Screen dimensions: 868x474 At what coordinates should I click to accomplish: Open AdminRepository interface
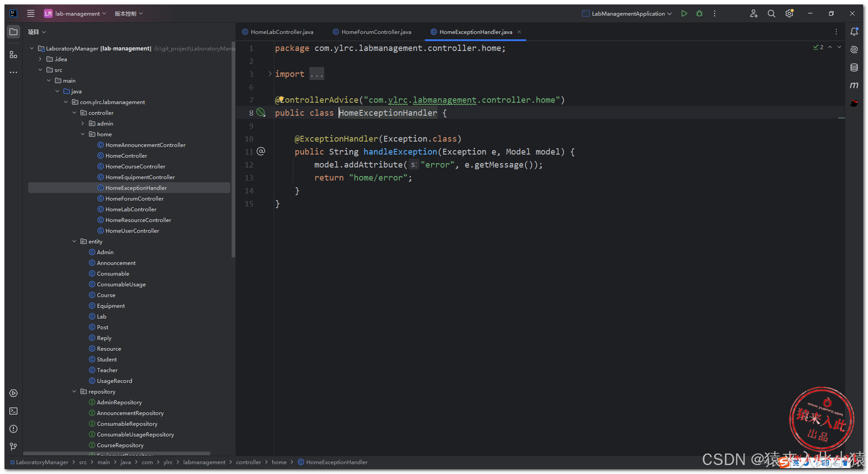coord(119,402)
